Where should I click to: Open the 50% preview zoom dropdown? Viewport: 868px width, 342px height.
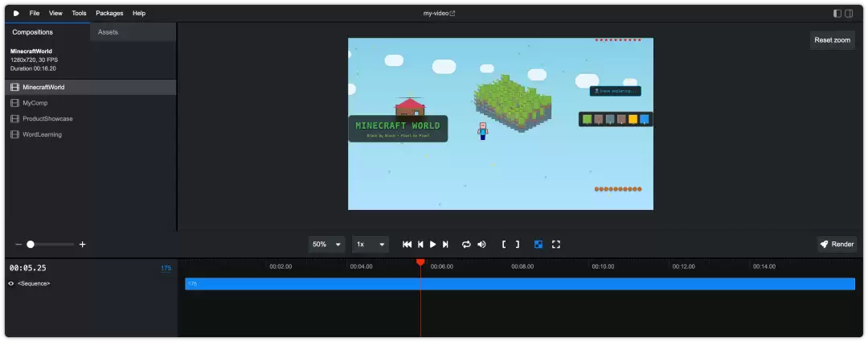[326, 245]
